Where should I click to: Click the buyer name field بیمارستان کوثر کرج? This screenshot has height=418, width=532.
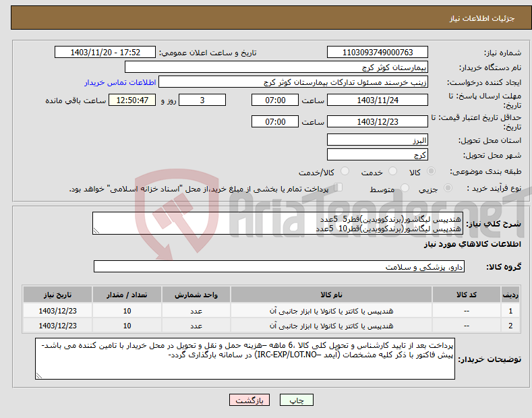point(276,67)
